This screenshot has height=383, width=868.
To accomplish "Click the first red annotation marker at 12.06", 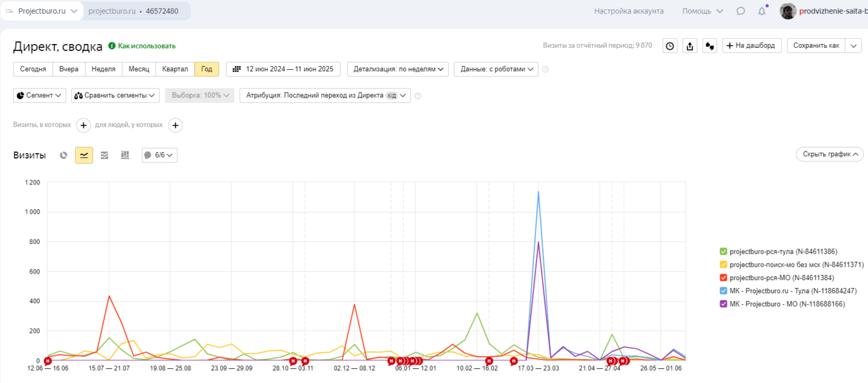I will point(48,361).
